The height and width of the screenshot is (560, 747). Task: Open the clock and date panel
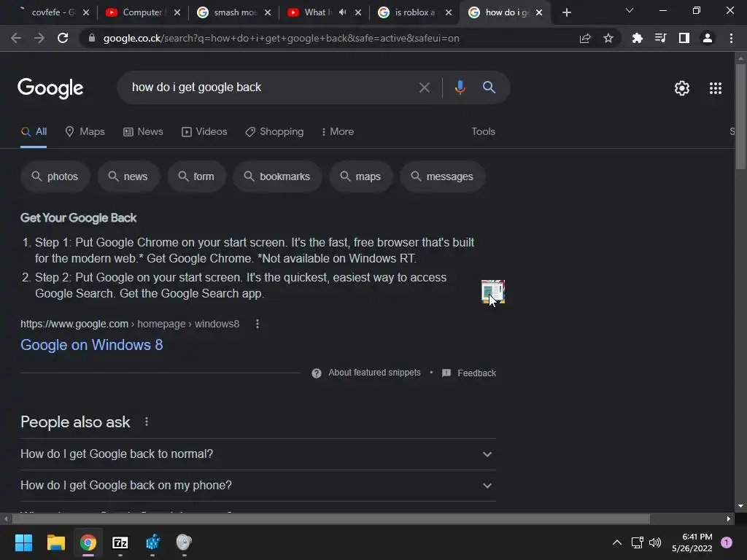click(x=692, y=542)
